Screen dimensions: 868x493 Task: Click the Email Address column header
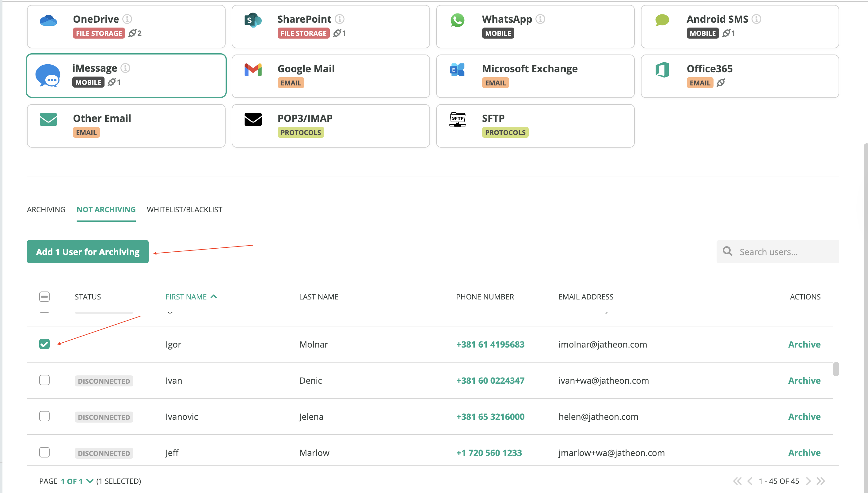coord(586,297)
